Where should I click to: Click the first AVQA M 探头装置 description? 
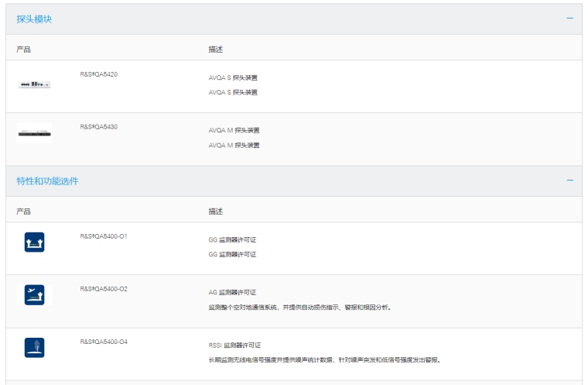coord(234,130)
